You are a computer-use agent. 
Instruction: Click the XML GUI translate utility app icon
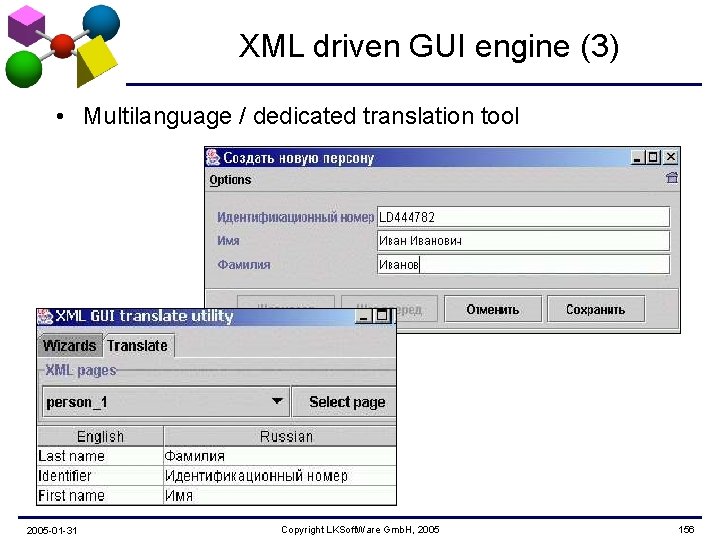coord(45,316)
